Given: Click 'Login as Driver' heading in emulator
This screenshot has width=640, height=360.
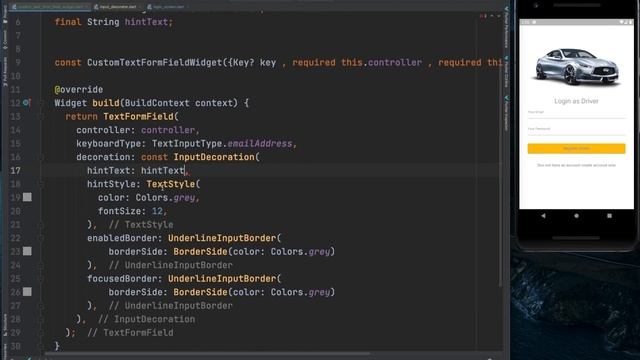Looking at the screenshot, I should (576, 101).
